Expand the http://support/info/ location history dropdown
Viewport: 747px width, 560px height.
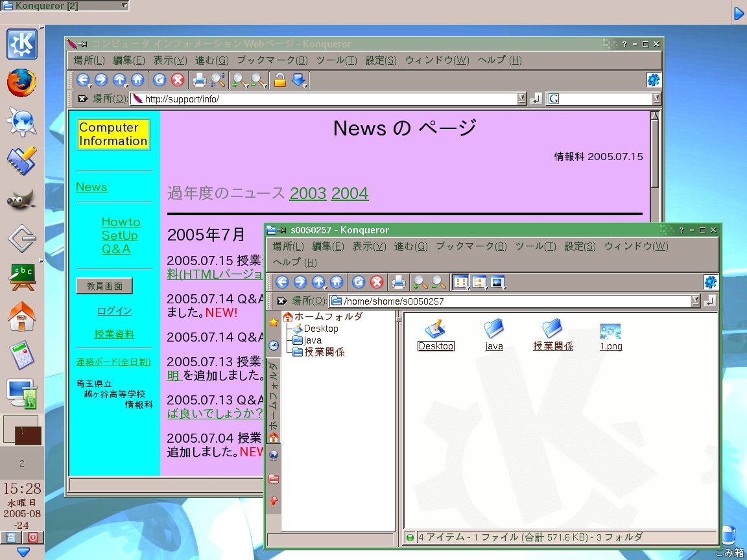tap(522, 99)
